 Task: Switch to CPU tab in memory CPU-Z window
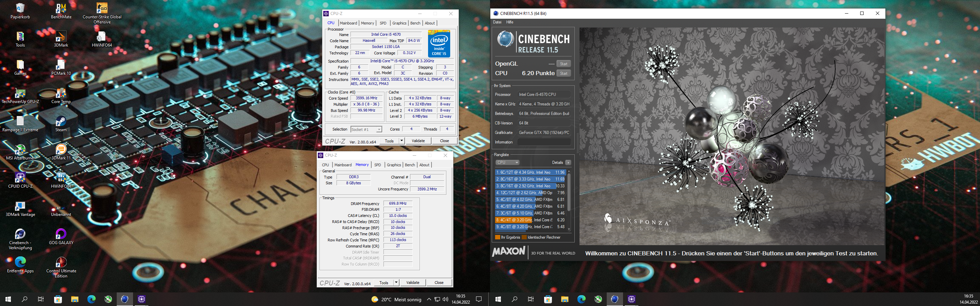pos(325,165)
